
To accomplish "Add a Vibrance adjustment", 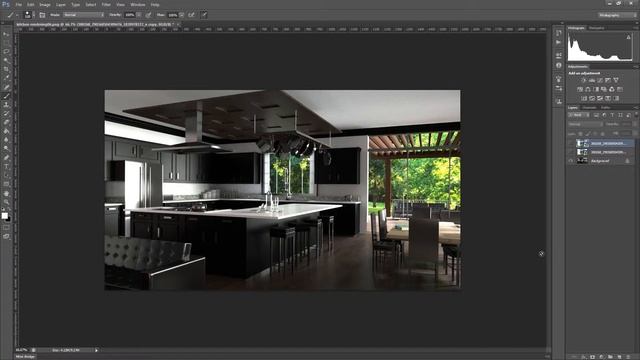I will [x=616, y=80].
